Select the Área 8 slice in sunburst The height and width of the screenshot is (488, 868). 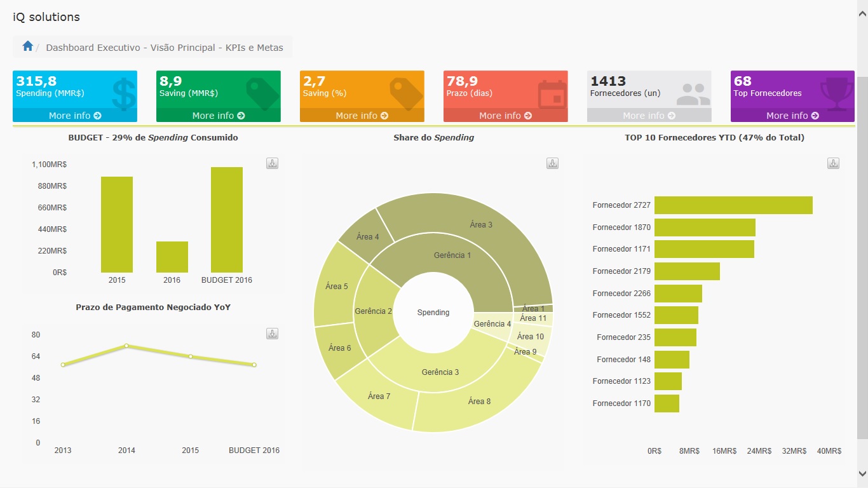click(479, 401)
